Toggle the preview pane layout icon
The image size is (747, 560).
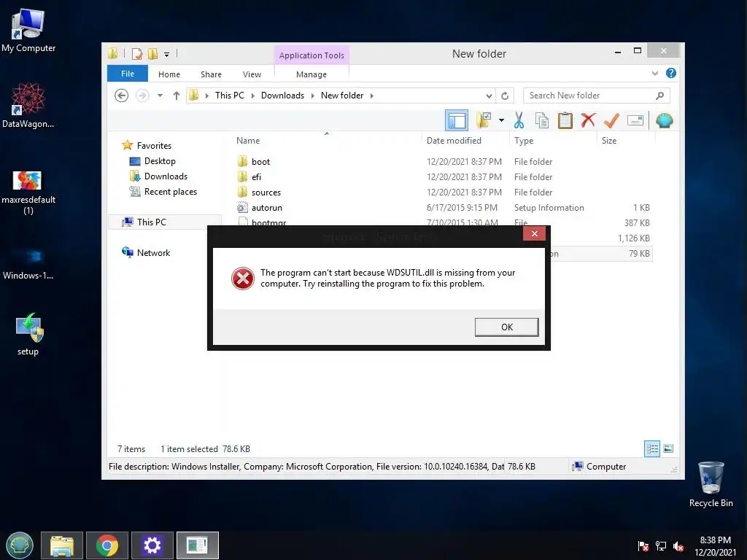tap(457, 120)
